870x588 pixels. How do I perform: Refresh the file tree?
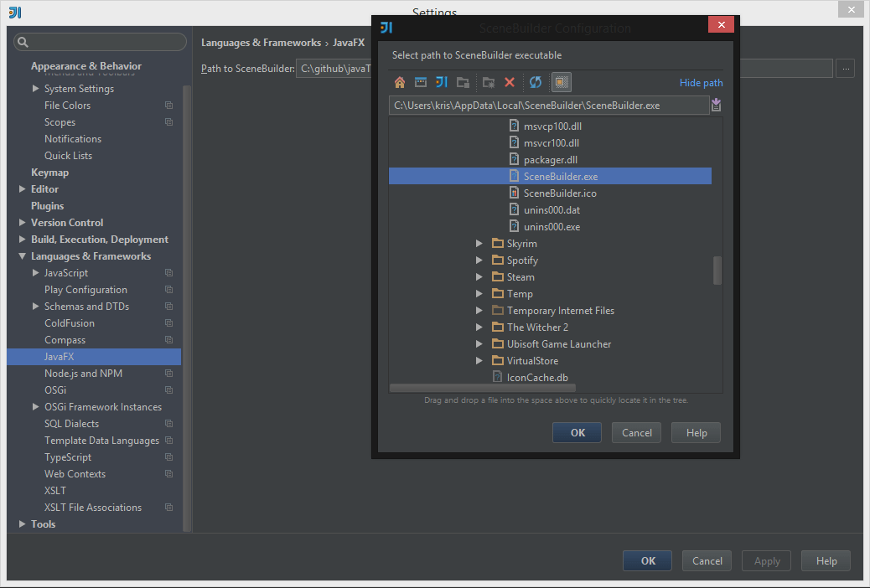click(x=536, y=83)
